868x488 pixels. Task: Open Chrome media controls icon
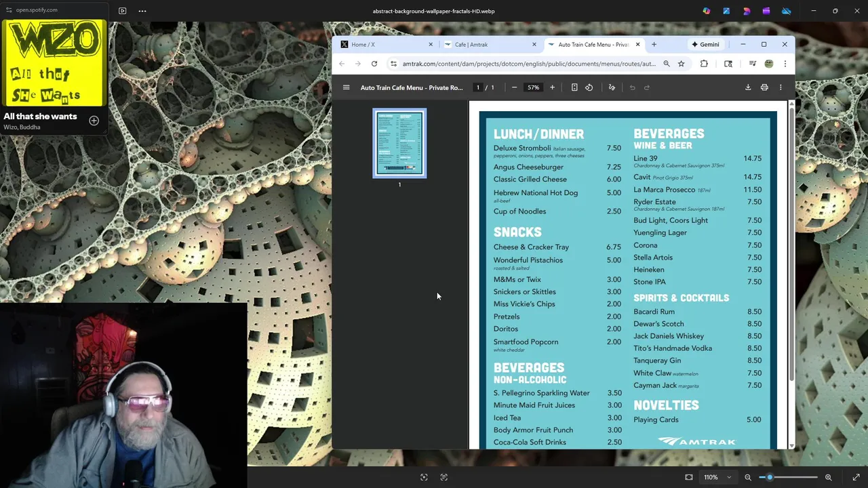[752, 64]
